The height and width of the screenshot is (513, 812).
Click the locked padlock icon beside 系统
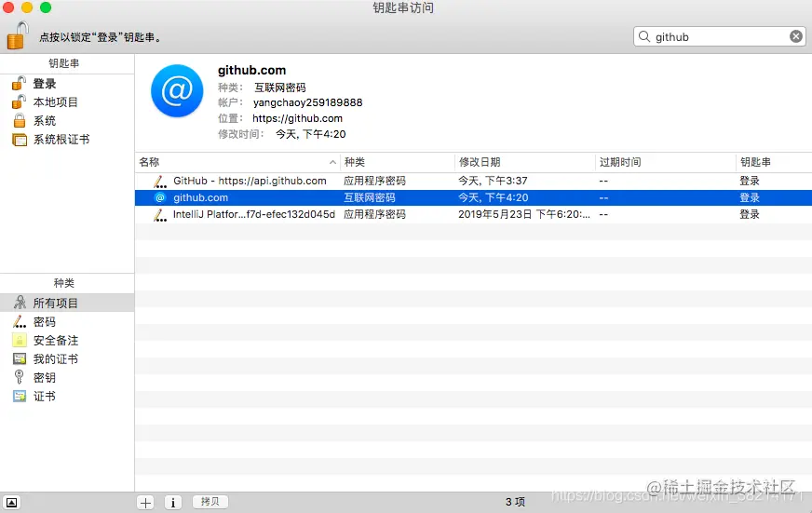pos(20,120)
